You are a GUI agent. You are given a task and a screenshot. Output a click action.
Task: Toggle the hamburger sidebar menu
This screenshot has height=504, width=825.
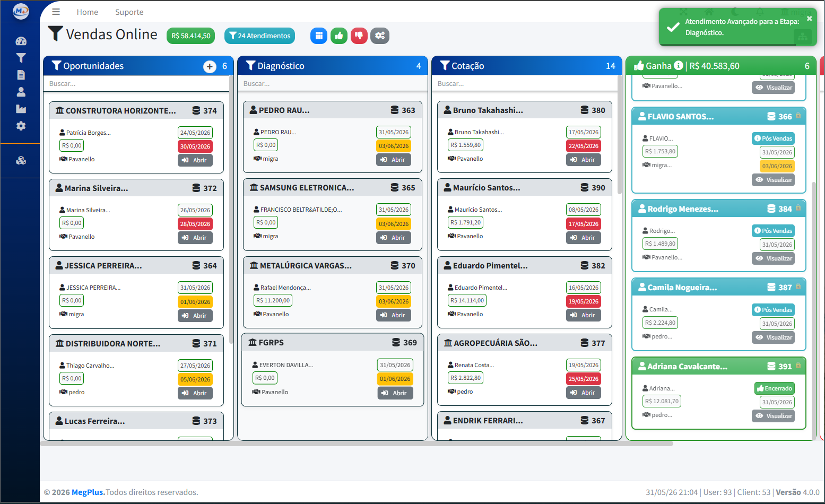56,12
